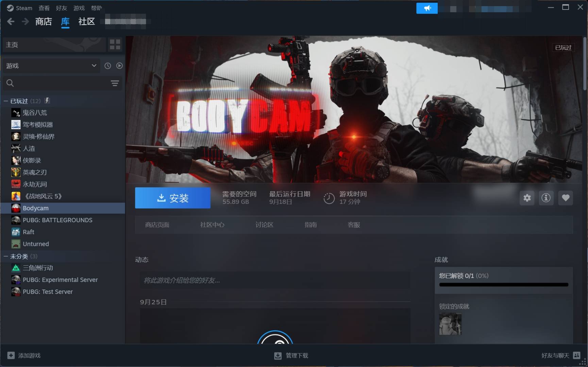The image size is (588, 367).
Task: Open the 好友 menu
Action: [62, 8]
